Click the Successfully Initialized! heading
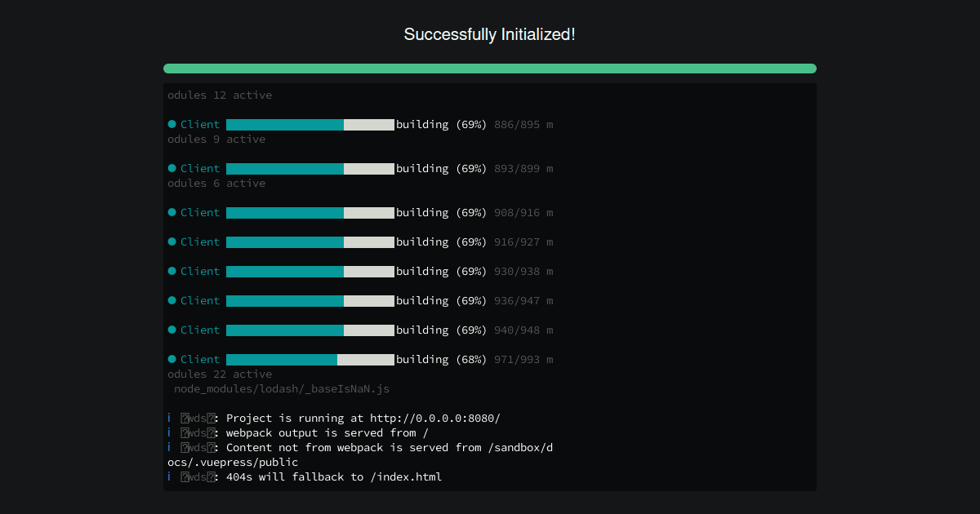This screenshot has width=980, height=514. (489, 34)
